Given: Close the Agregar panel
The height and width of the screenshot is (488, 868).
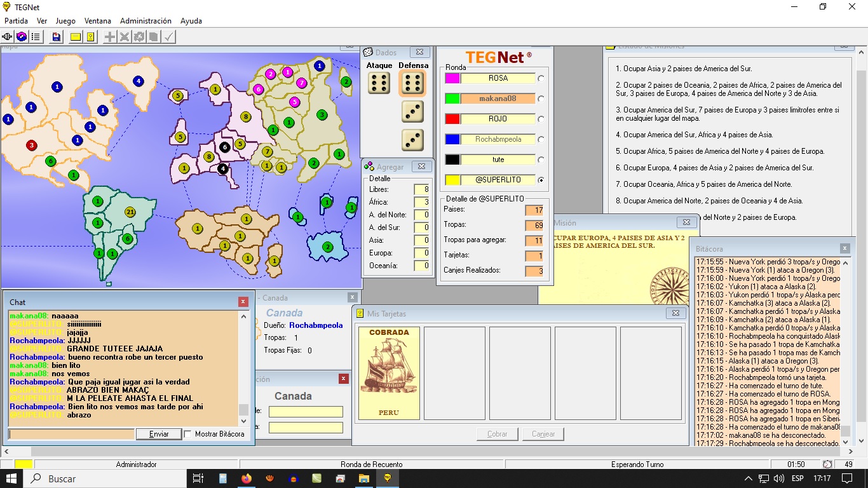Looking at the screenshot, I should pos(421,166).
